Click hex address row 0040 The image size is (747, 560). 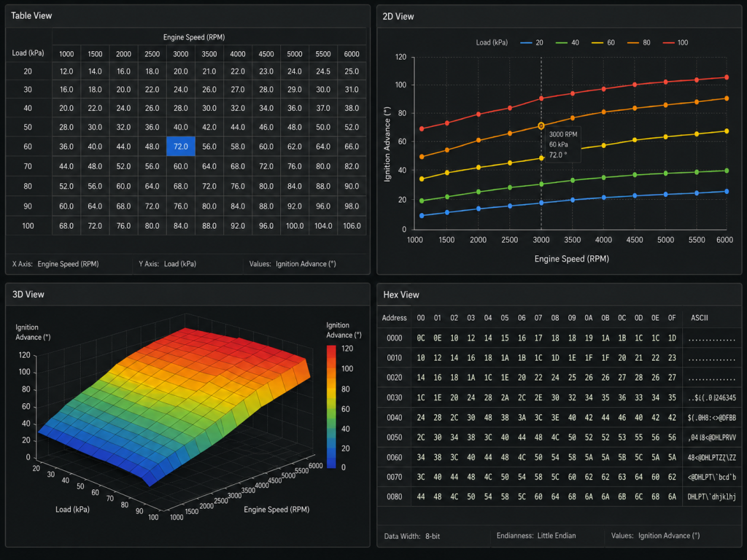coord(394,418)
